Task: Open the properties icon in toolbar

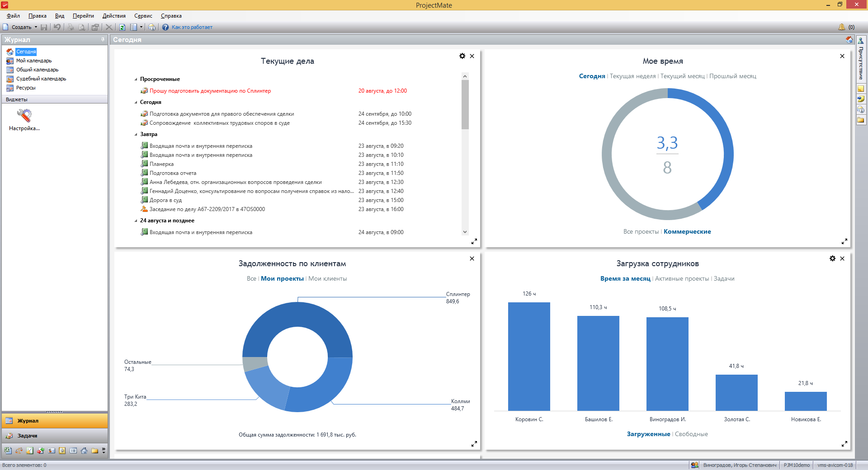Action: tap(95, 27)
